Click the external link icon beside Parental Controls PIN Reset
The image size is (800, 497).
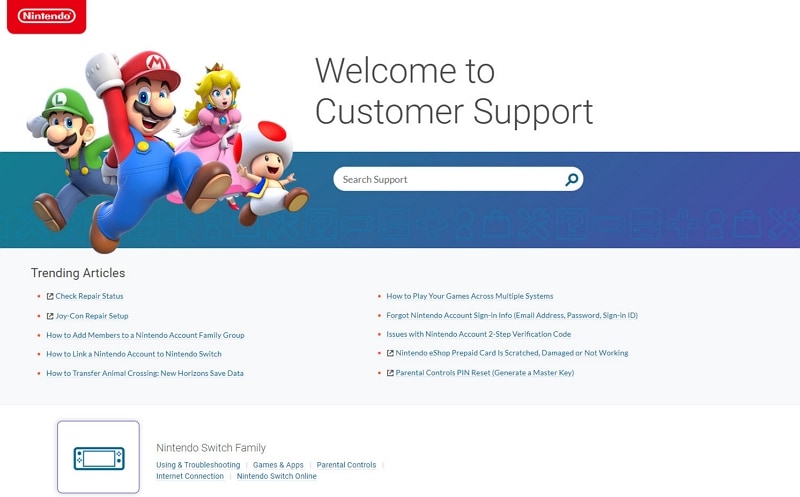tap(390, 373)
